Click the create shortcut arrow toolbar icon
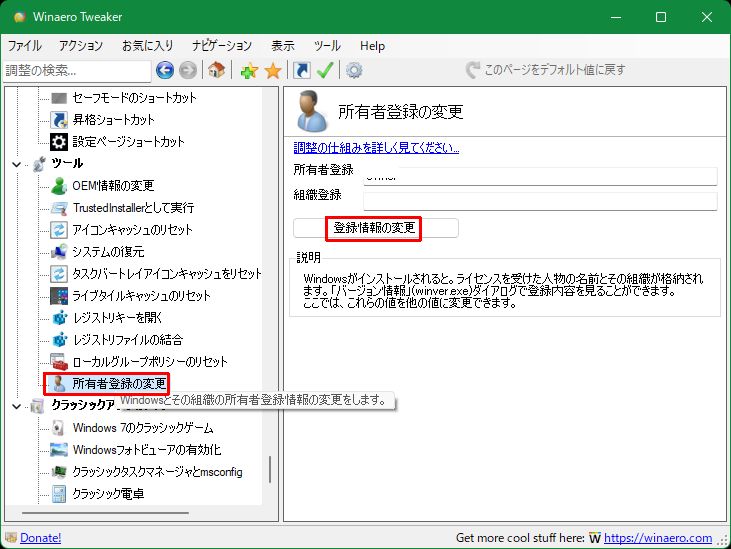Viewport: 731px width, 549px height. [302, 70]
